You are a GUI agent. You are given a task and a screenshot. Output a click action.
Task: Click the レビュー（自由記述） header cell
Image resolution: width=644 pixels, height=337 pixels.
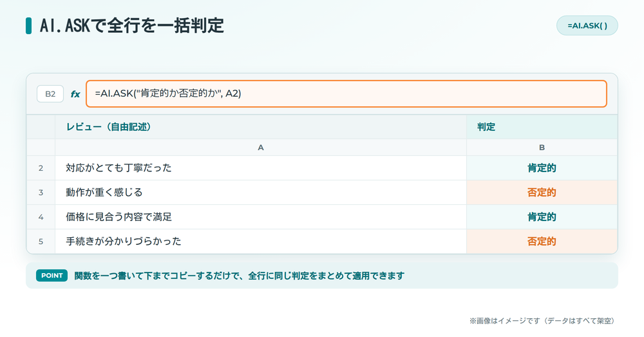pyautogui.click(x=261, y=127)
